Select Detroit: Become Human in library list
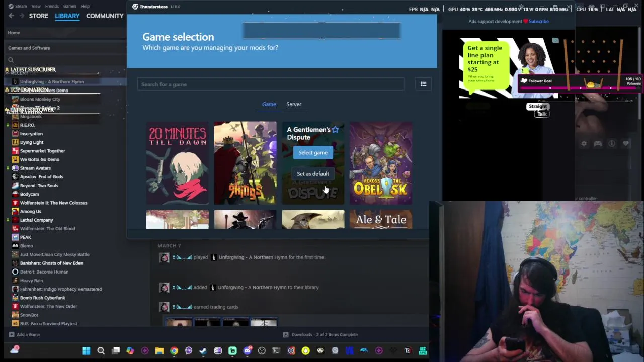 pos(44,271)
